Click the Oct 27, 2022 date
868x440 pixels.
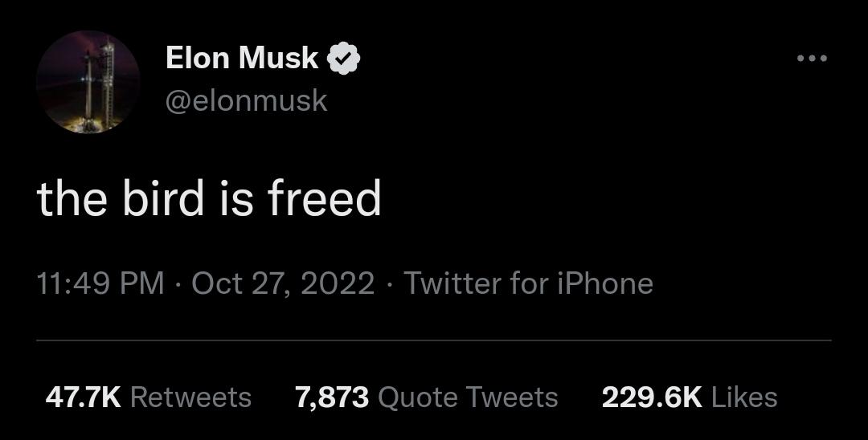click(x=283, y=283)
